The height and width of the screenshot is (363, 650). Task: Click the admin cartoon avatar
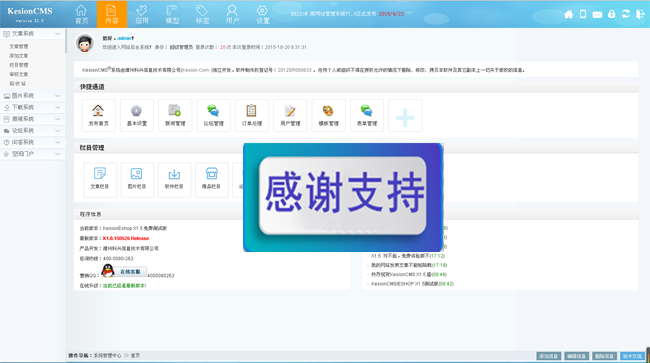[x=85, y=43]
